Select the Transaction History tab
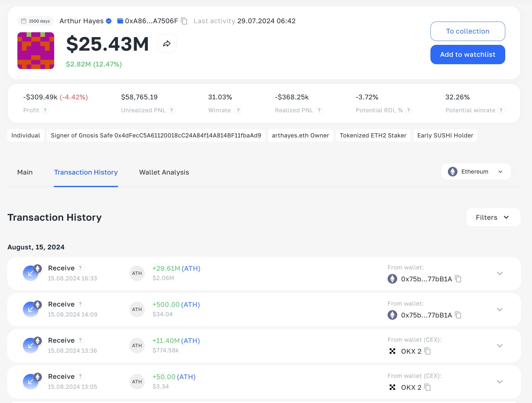This screenshot has height=403, width=532. pyautogui.click(x=86, y=172)
